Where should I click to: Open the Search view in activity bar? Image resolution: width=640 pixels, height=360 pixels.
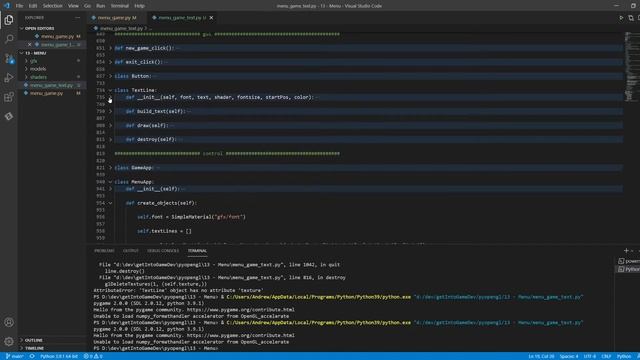point(9,39)
